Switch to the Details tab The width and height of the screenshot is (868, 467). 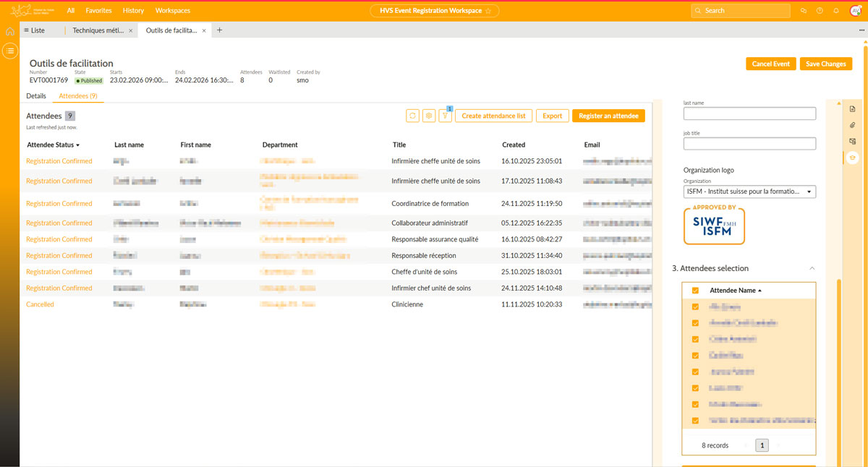point(36,96)
